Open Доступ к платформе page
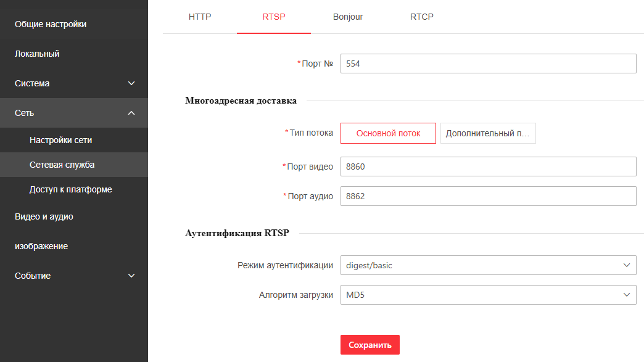The height and width of the screenshot is (362, 644). [70, 189]
